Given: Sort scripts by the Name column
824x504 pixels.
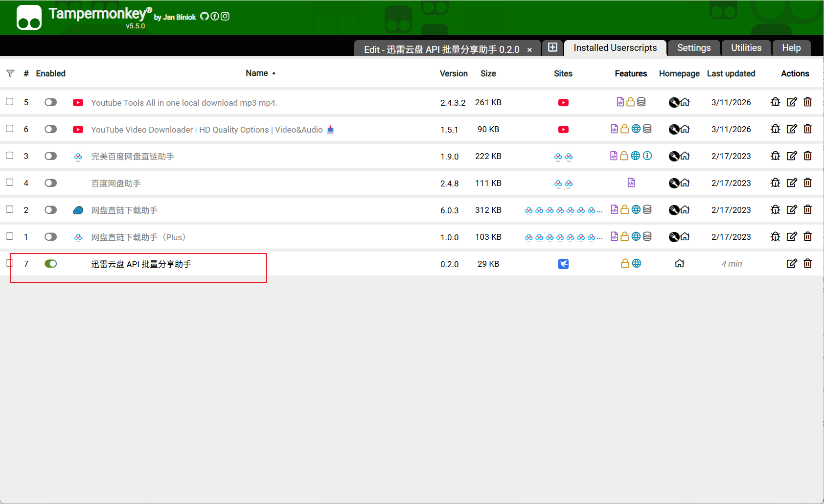Looking at the screenshot, I should coord(257,73).
